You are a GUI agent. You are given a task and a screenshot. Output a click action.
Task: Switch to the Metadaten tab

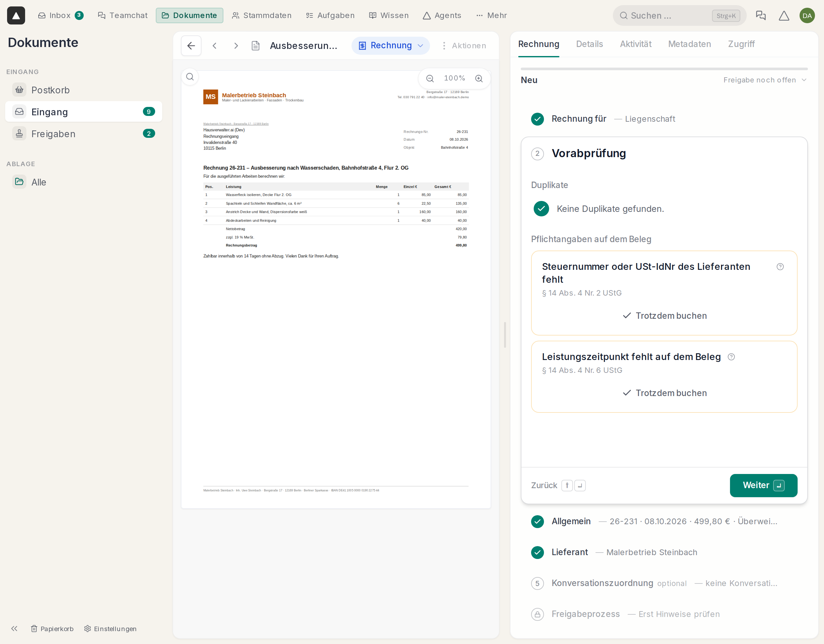coord(689,44)
